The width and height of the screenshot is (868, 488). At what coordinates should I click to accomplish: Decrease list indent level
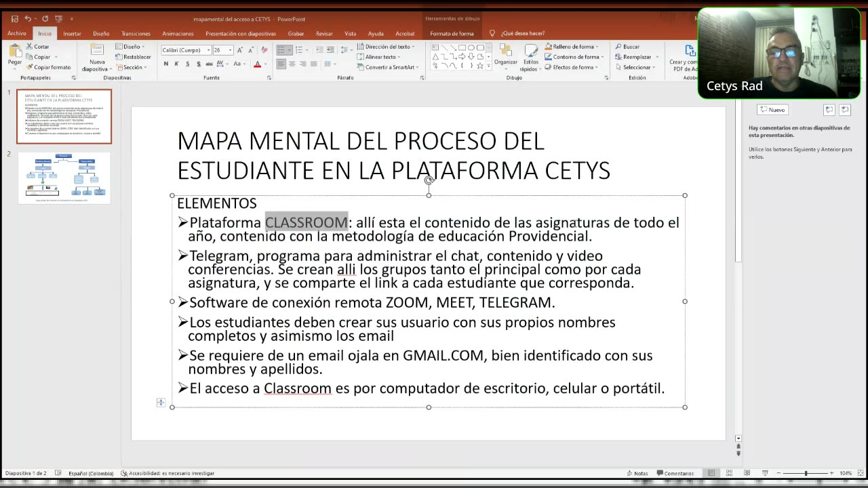coord(320,50)
